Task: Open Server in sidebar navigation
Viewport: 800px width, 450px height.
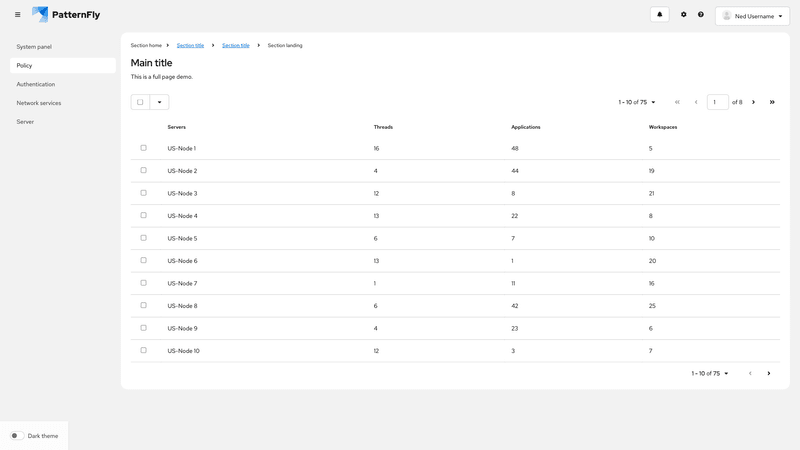Action: tap(63, 122)
